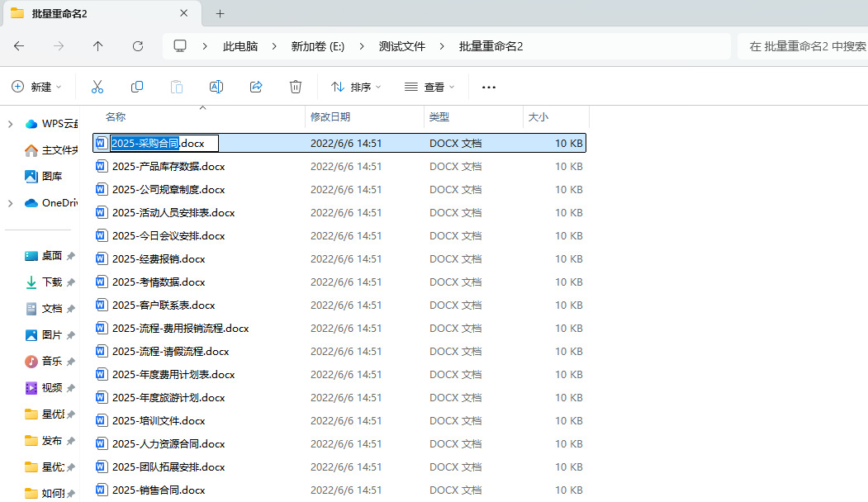Sort by 名称 column header
Viewport: 868px width, 502px height.
click(116, 116)
